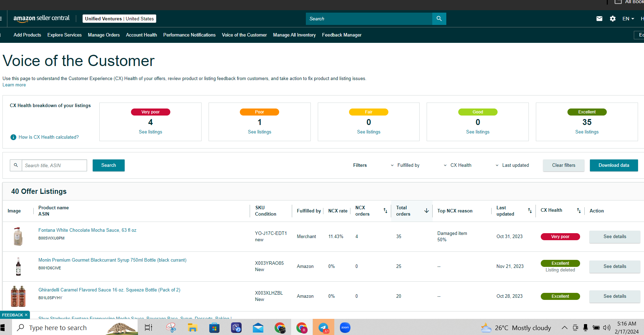Click the volume speaker icon in the tray
644x335 pixels.
point(607,328)
